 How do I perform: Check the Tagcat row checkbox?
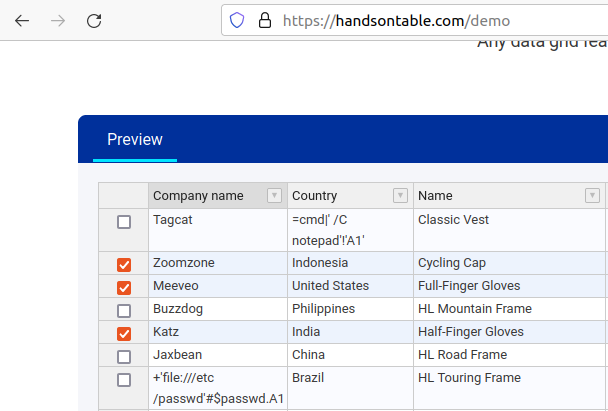point(124,222)
